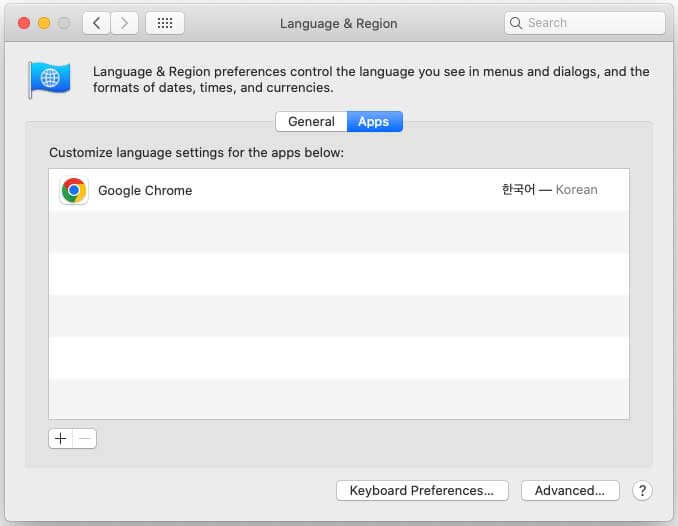Minimize window with the yellow button
Image resolution: width=678 pixels, height=526 pixels.
pos(44,23)
